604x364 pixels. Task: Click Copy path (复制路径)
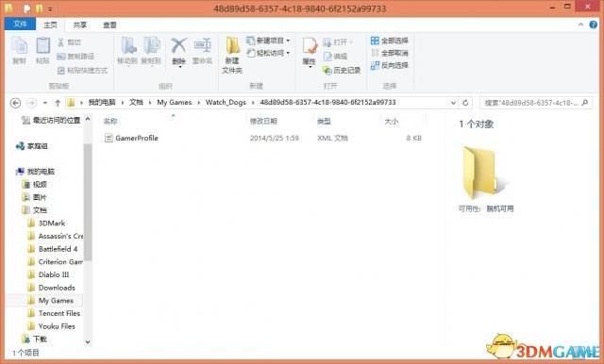tap(75, 57)
